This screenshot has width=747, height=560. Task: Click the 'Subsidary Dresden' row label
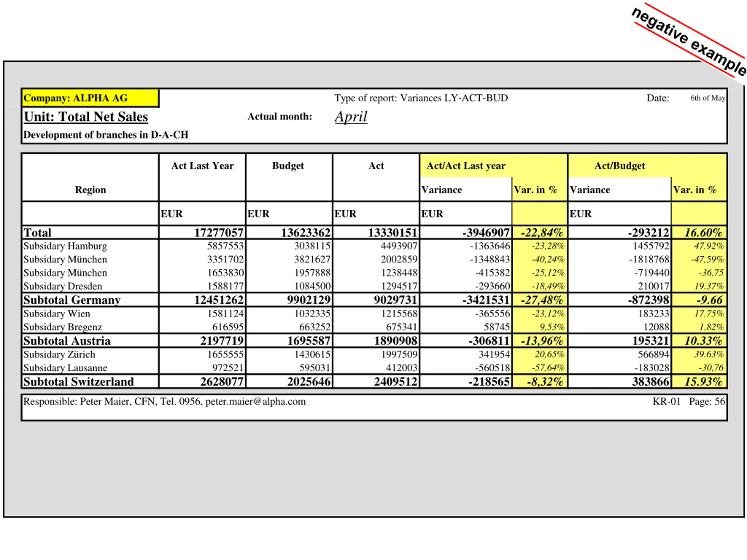pos(63,286)
